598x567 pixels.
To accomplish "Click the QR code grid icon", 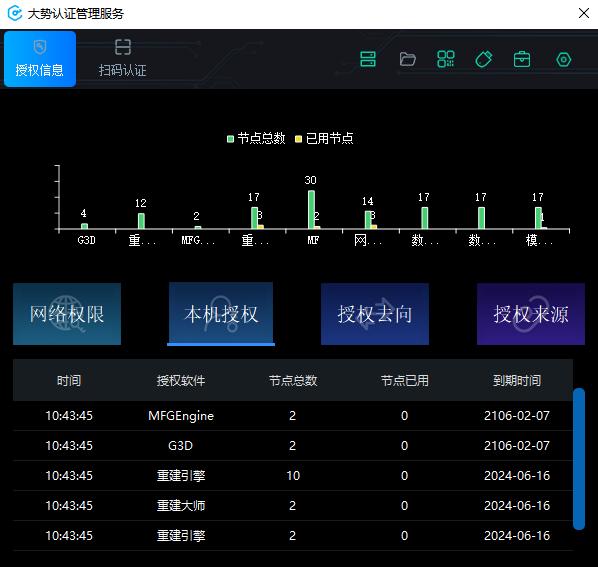I will click(446, 59).
